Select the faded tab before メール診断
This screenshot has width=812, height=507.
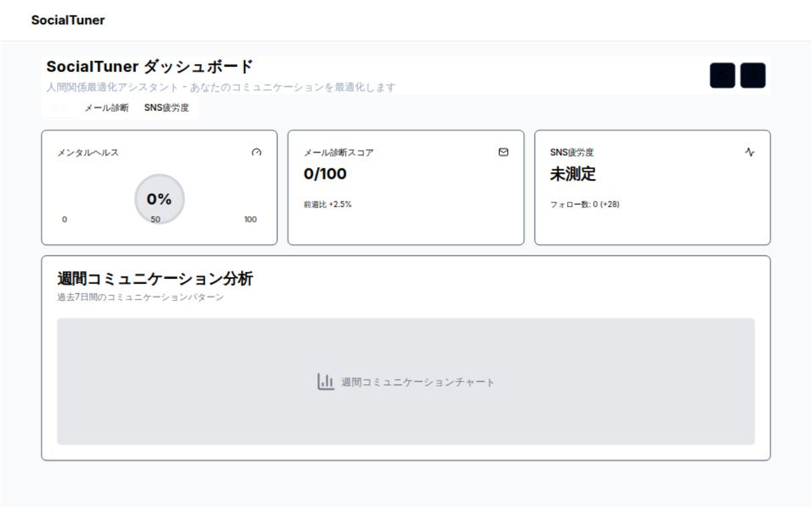60,107
